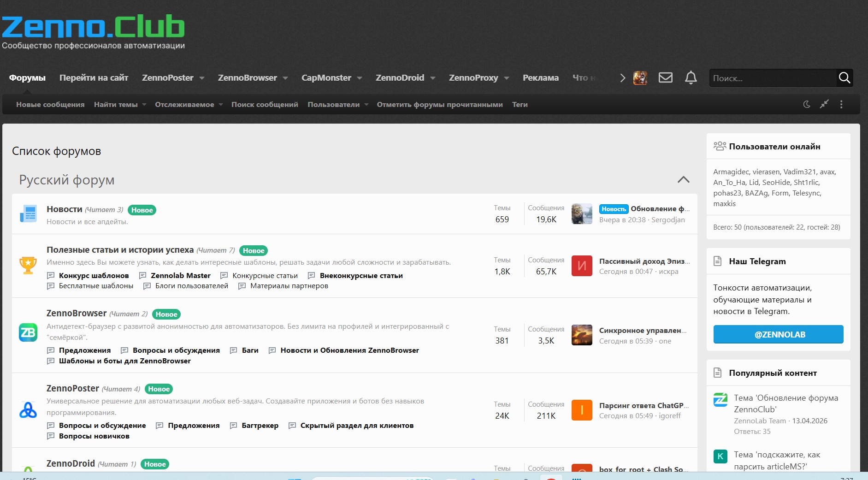The width and height of the screenshot is (868, 480).
Task: Open the ZennoBrowser Баги subforum
Action: (250, 350)
